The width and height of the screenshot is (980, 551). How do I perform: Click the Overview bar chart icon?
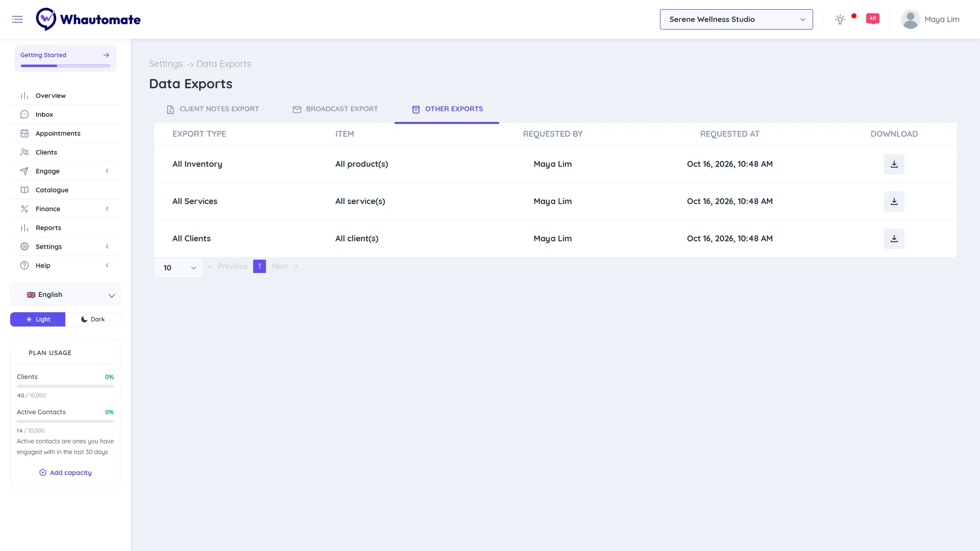[x=24, y=96]
